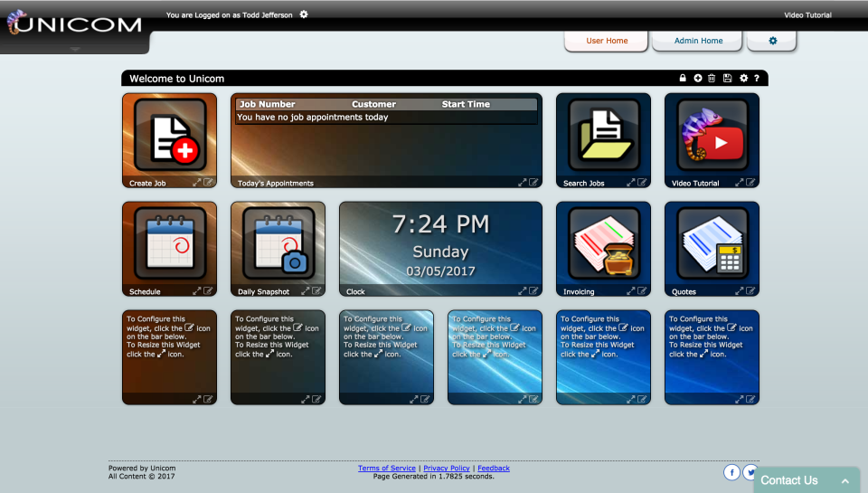Open the gear settings tab
Image resolution: width=868 pixels, height=493 pixels.
(x=773, y=41)
